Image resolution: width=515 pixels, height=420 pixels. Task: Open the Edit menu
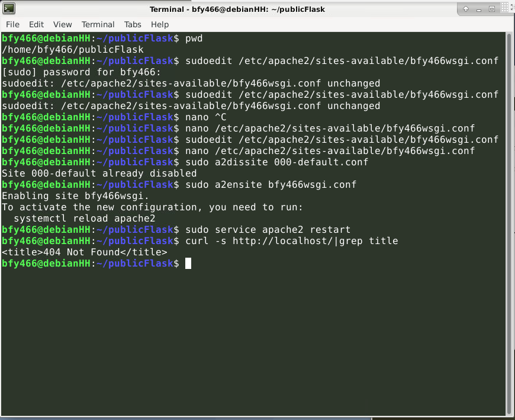[36, 24]
